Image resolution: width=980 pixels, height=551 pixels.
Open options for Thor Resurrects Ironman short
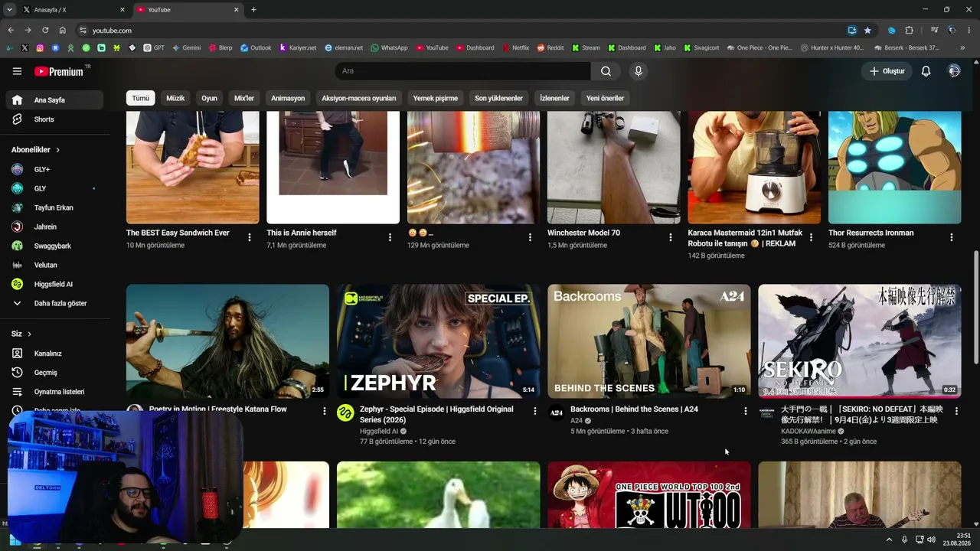coord(951,237)
